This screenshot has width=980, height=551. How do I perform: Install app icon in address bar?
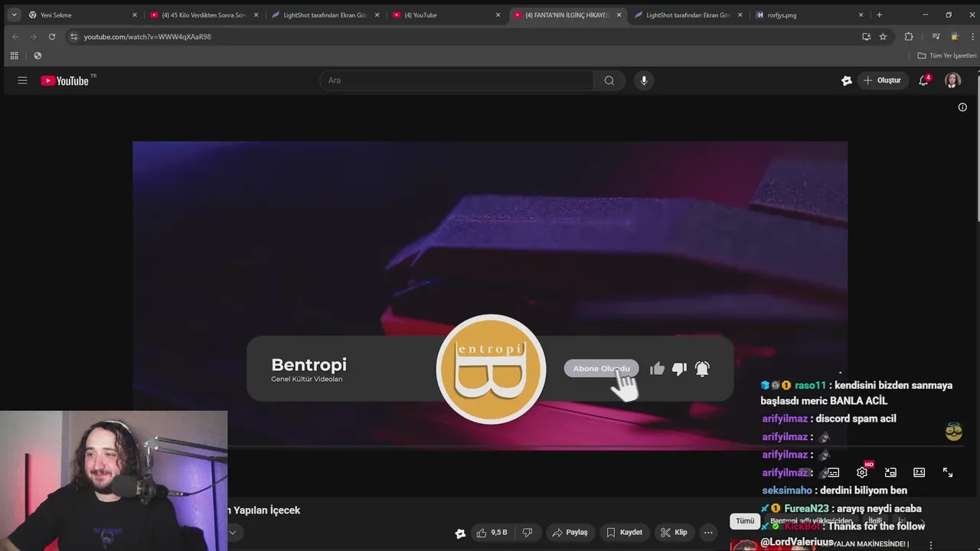866,37
